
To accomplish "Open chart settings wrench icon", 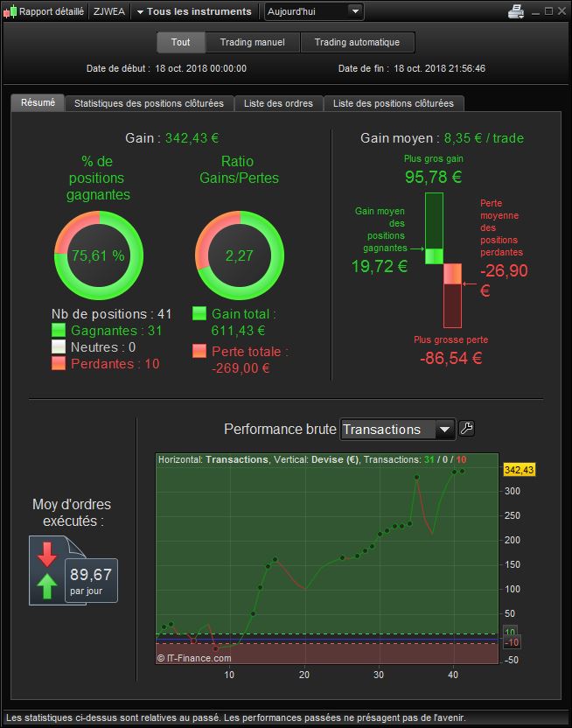I will pyautogui.click(x=466, y=428).
